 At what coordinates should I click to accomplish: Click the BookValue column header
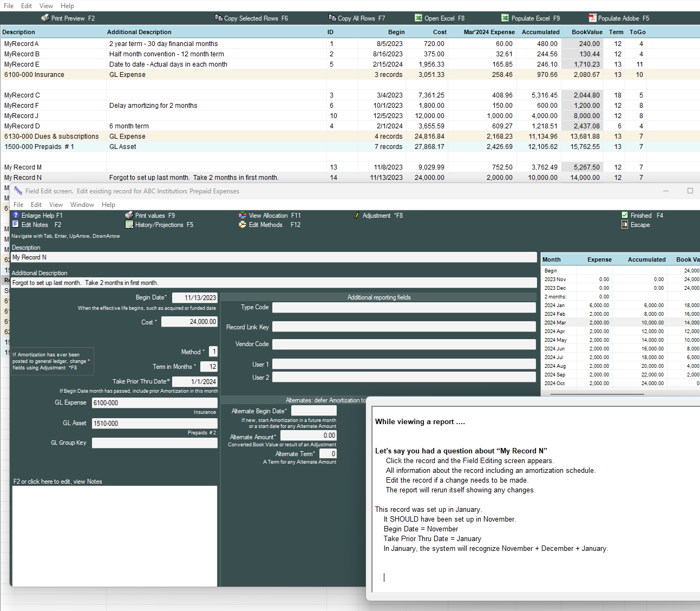click(x=587, y=32)
